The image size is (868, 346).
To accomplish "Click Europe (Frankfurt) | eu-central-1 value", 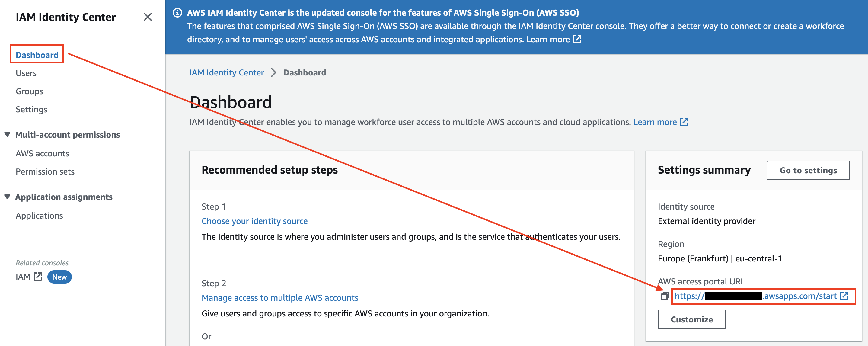I will 720,259.
